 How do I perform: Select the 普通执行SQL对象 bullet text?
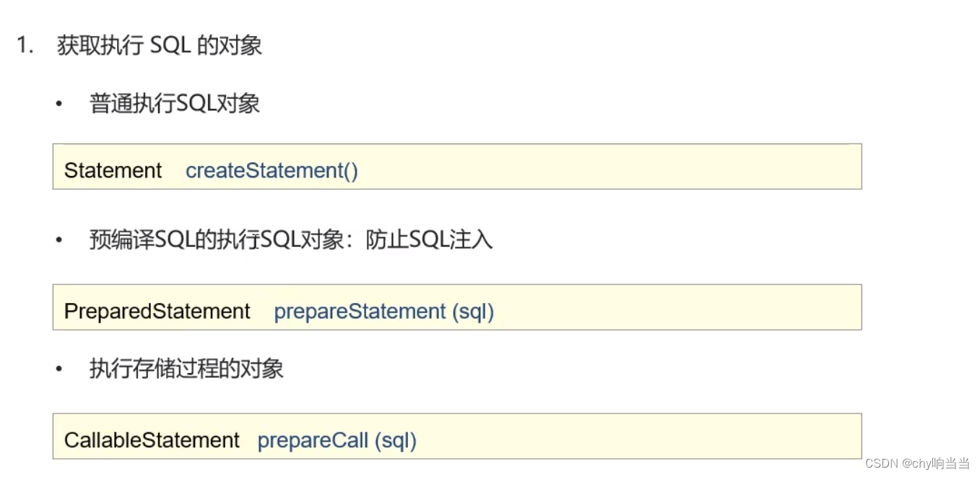click(174, 104)
